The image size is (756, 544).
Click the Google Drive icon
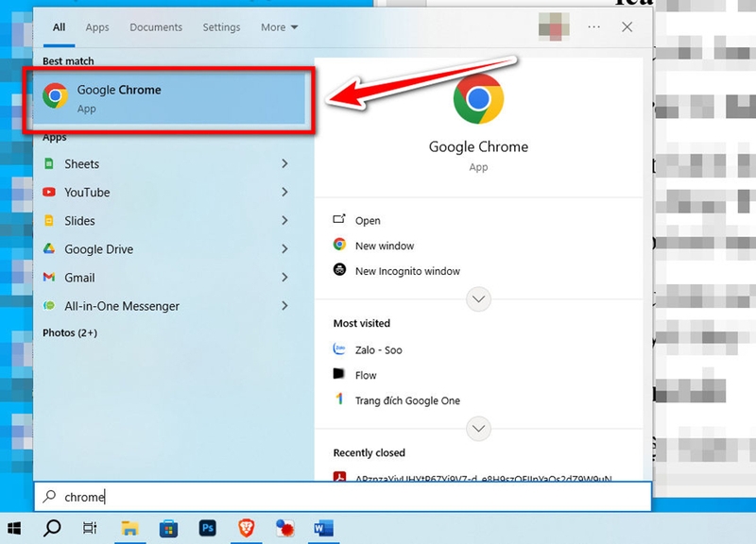(x=49, y=248)
